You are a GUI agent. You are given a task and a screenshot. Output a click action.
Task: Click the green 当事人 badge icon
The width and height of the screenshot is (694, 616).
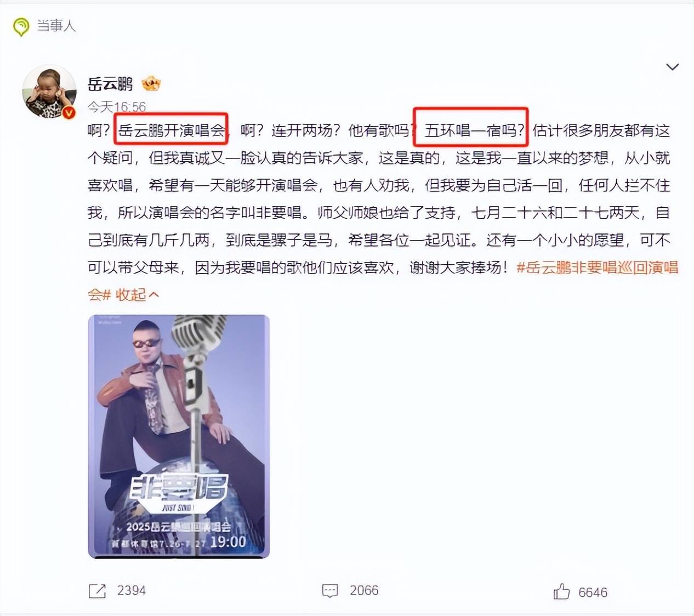(x=21, y=26)
